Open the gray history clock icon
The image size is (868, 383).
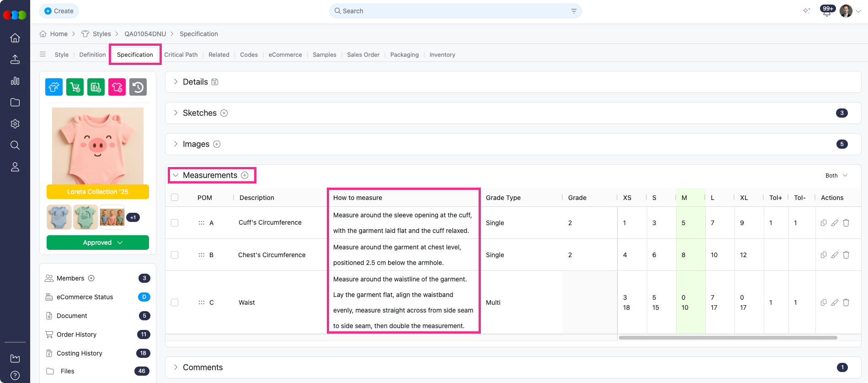(138, 87)
